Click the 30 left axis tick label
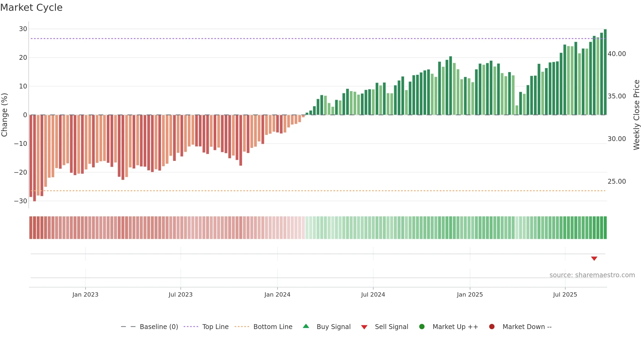 click(x=23, y=29)
